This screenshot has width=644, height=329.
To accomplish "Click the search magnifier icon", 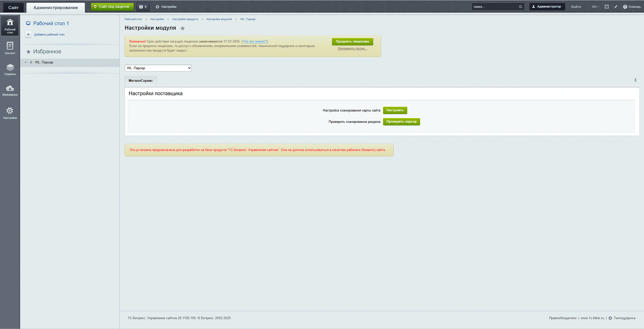I will pos(520,7).
